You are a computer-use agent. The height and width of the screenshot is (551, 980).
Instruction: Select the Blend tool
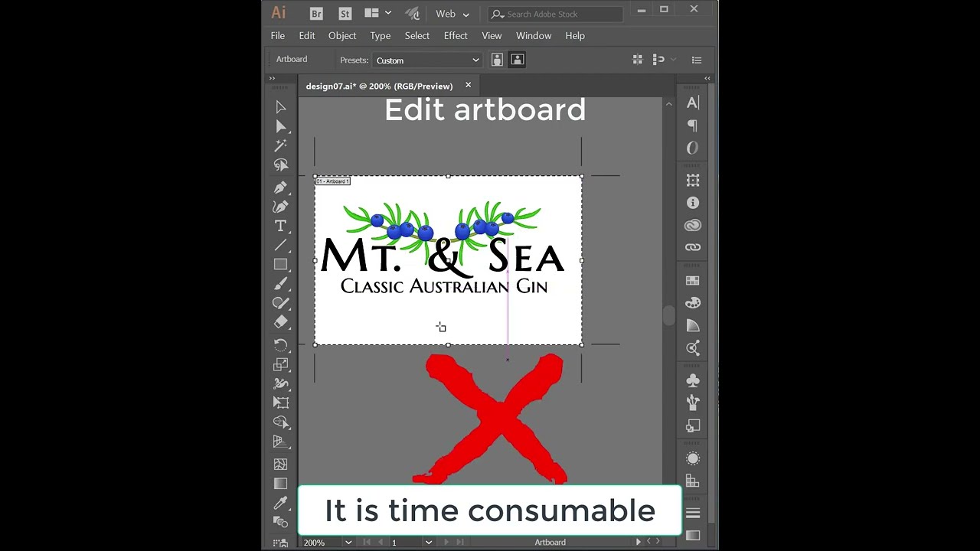click(x=280, y=522)
